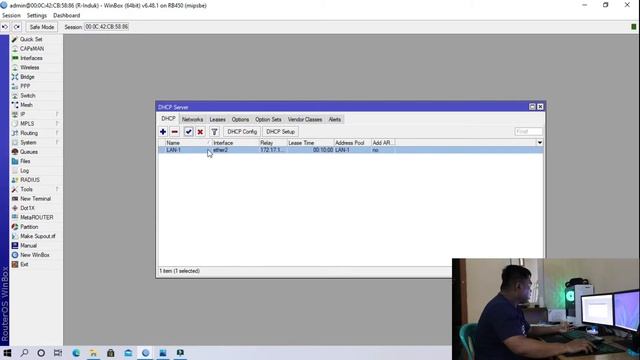Screen dimensions: 640x360
Task: Open Mesh menu item
Action: click(26, 105)
